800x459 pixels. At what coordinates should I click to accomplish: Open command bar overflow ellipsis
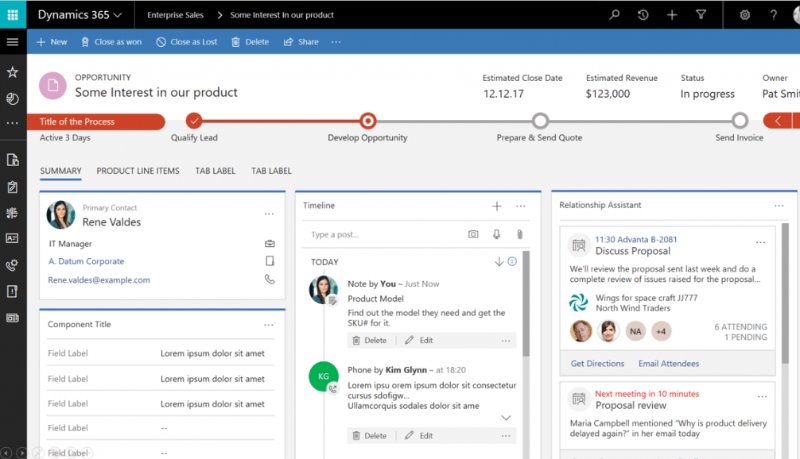tap(336, 42)
